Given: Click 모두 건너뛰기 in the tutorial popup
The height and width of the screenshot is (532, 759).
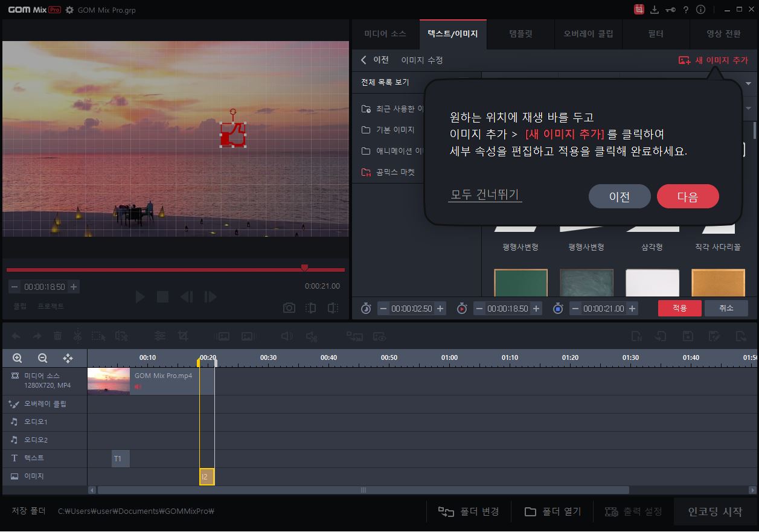Looking at the screenshot, I should click(x=485, y=194).
